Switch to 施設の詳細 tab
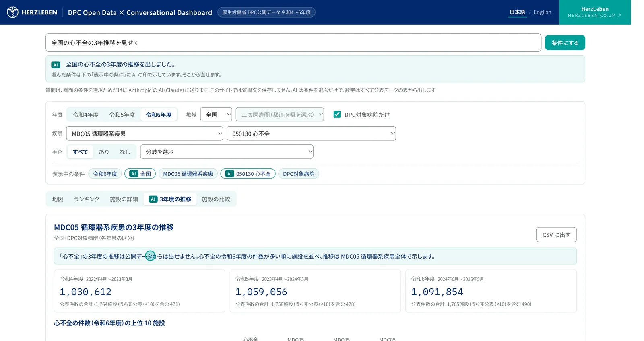 124,199
